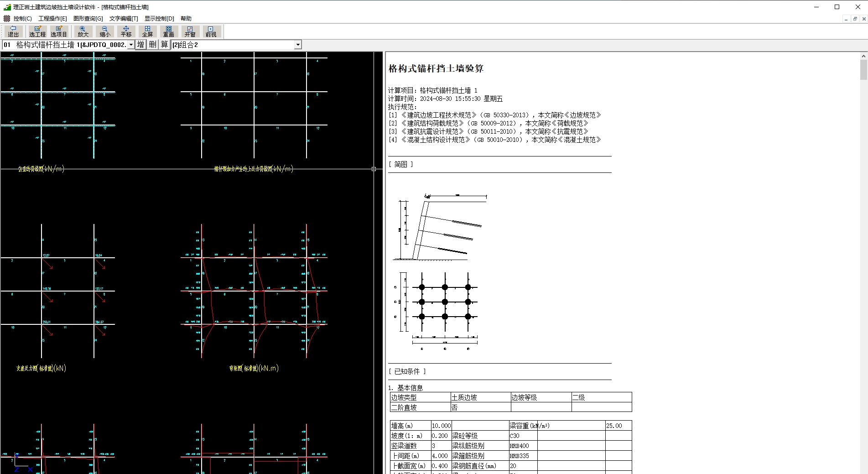Click the report panel vertical scrollbar thumb
Screen dimensions: 868x474
[x=863, y=70]
